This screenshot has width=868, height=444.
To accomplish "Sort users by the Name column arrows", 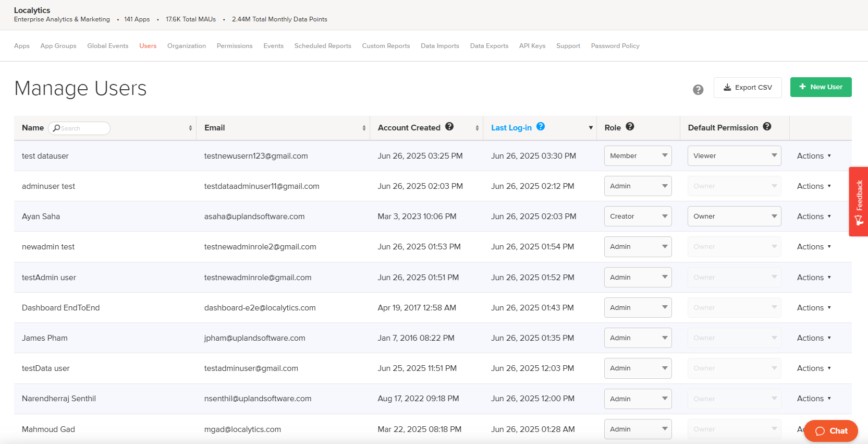I will coord(190,128).
